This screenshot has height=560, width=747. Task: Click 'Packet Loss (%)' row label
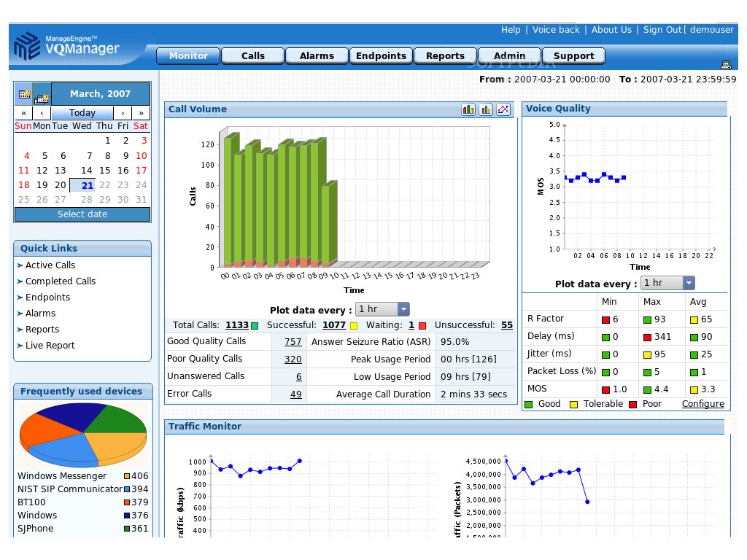(562, 371)
